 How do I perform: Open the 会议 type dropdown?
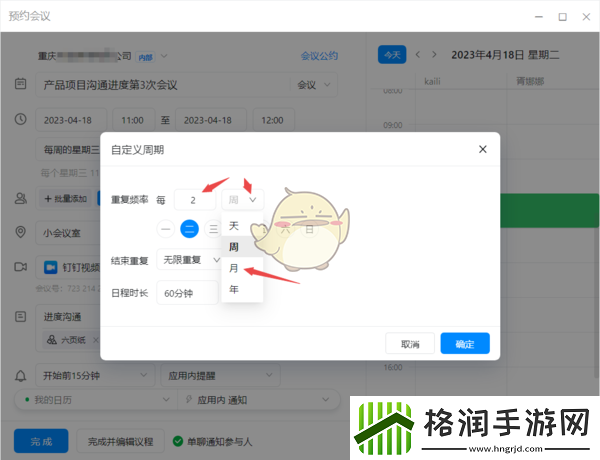pyautogui.click(x=313, y=85)
